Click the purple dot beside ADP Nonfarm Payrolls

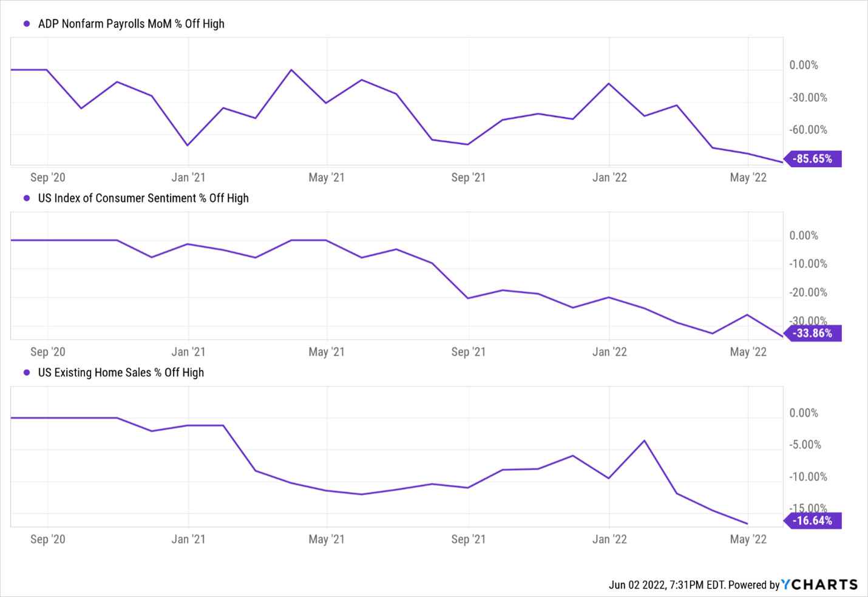pos(27,24)
